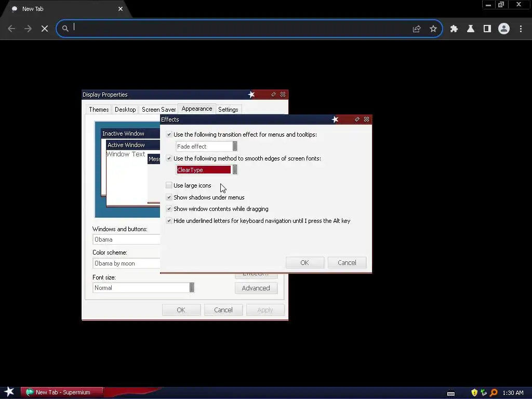
Task: Select the Appearance tab
Action: [x=197, y=109]
